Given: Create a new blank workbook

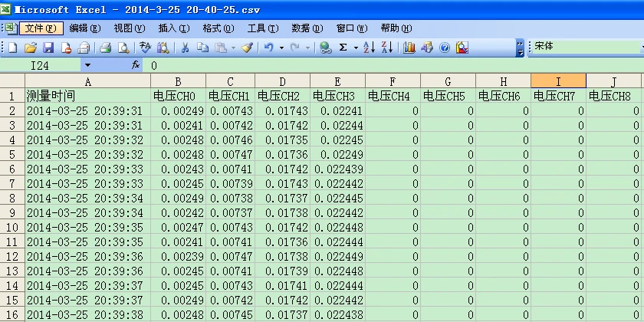Looking at the screenshot, I should 13,48.
